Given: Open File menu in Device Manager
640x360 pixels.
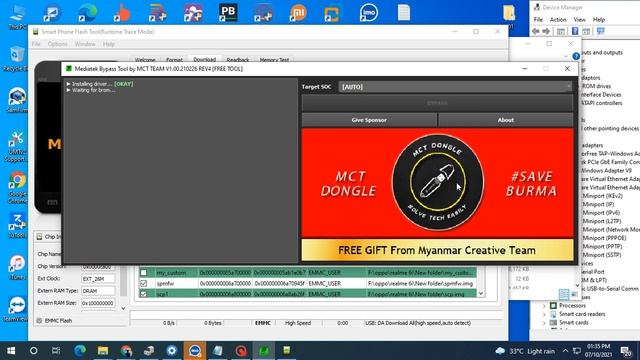Looking at the screenshot, I should point(538,20).
